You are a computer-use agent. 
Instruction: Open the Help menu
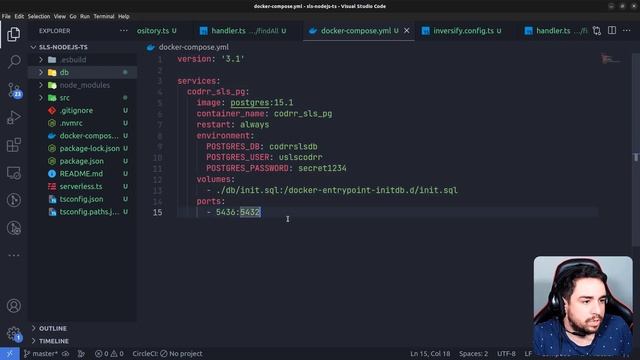(x=124, y=16)
